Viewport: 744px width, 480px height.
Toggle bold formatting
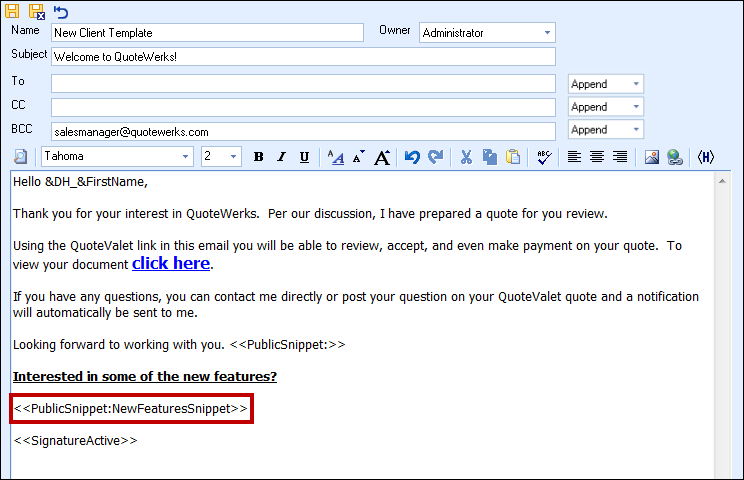click(x=259, y=157)
